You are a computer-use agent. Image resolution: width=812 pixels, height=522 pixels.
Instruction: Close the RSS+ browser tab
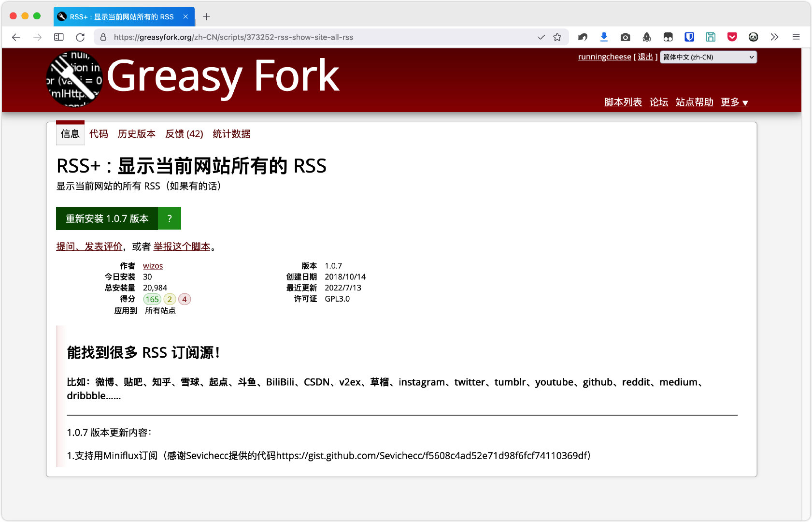point(185,17)
